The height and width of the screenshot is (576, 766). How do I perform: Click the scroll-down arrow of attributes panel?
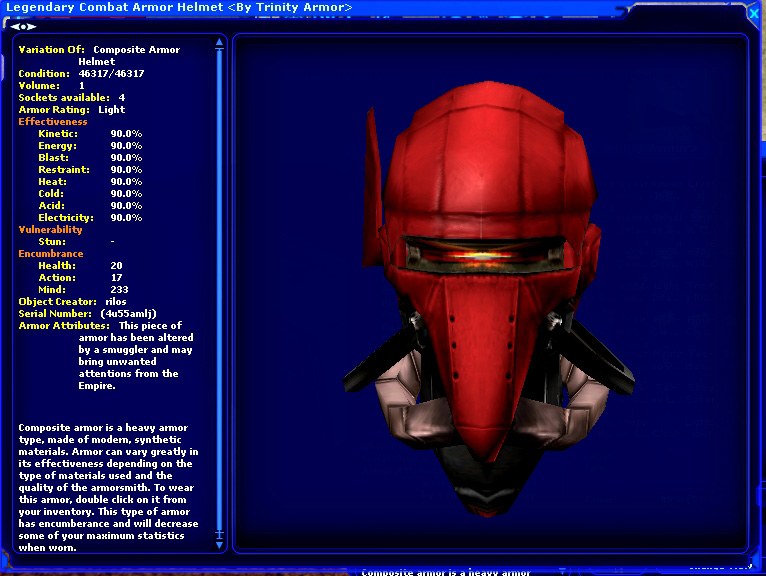pyautogui.click(x=219, y=545)
